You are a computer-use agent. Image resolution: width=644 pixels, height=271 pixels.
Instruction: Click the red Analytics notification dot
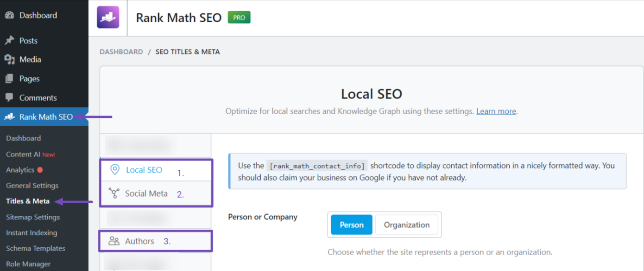pos(40,170)
